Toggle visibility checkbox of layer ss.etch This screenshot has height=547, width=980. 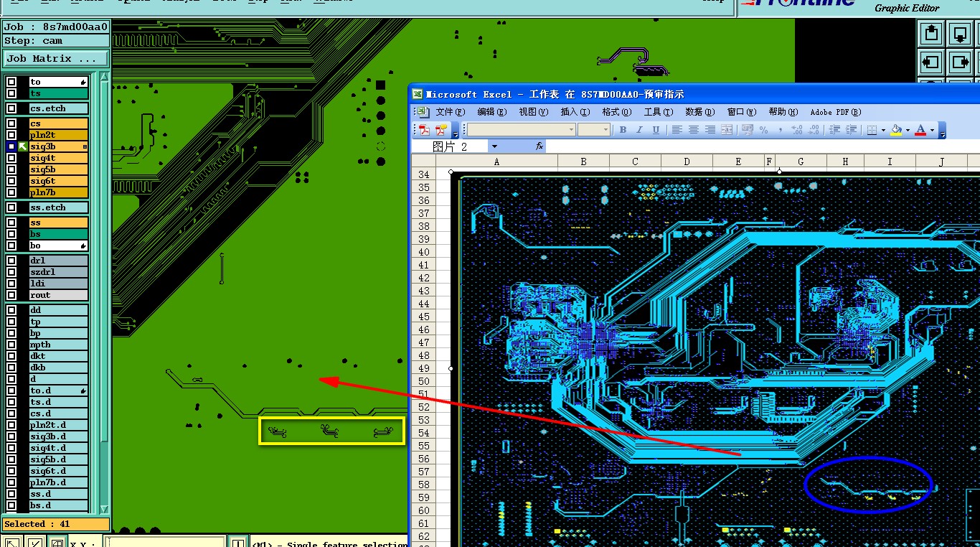(11, 207)
